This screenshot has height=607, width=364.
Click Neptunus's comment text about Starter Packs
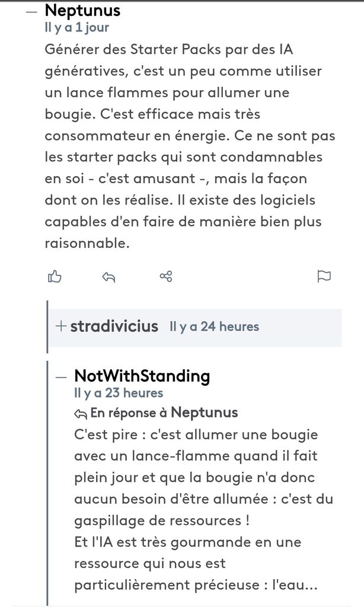coord(190,146)
